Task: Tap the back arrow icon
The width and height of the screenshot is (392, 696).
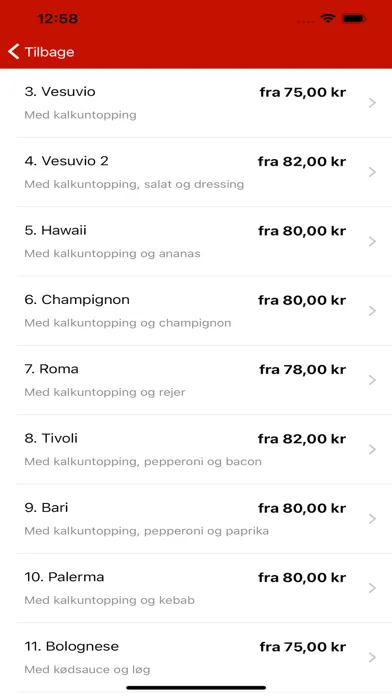Action: point(14,51)
